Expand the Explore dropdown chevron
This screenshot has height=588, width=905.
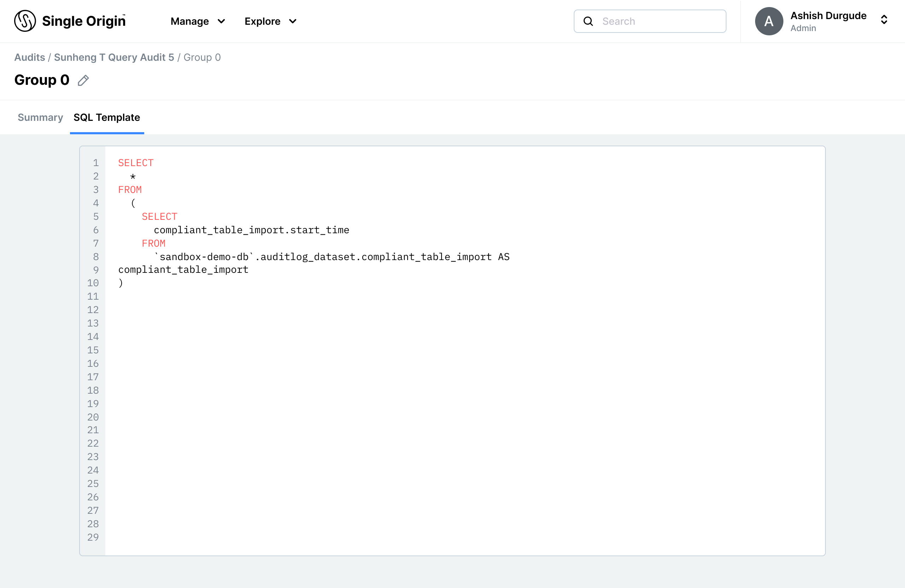[x=292, y=21]
